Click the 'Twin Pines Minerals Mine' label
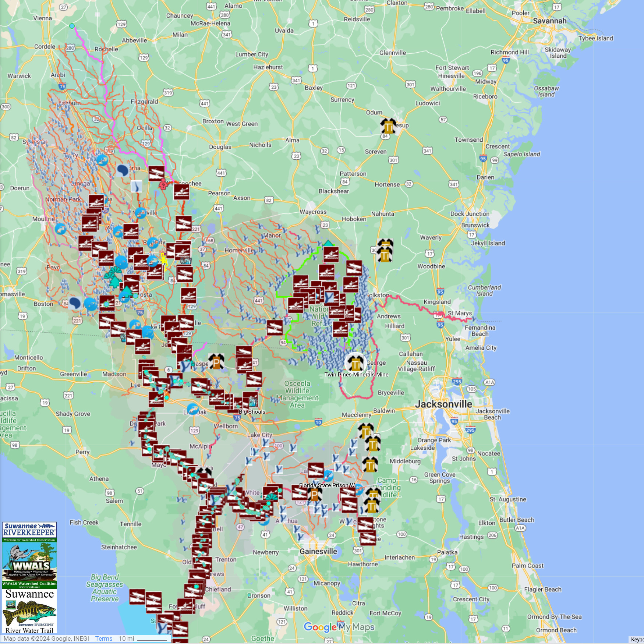644x644 pixels. coord(356,375)
